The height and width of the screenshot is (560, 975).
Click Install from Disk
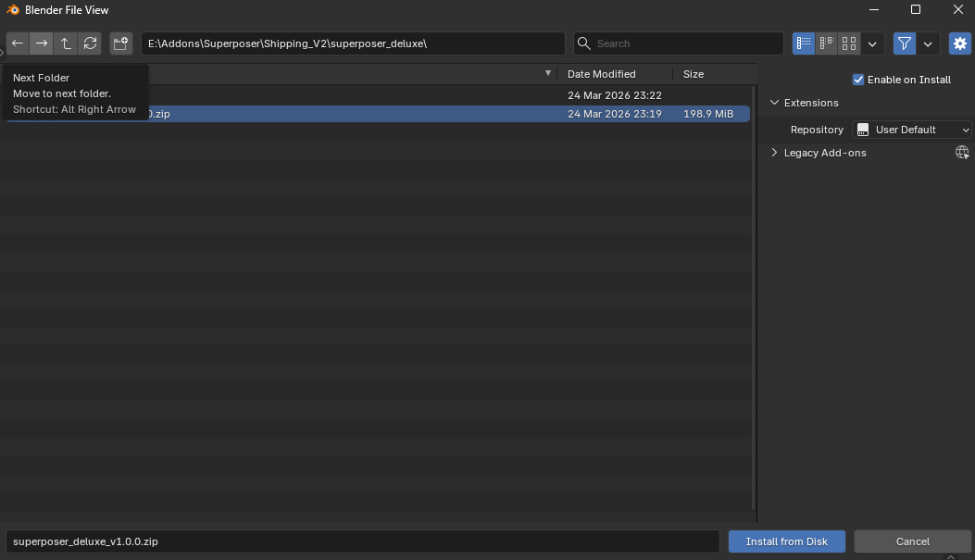(787, 541)
